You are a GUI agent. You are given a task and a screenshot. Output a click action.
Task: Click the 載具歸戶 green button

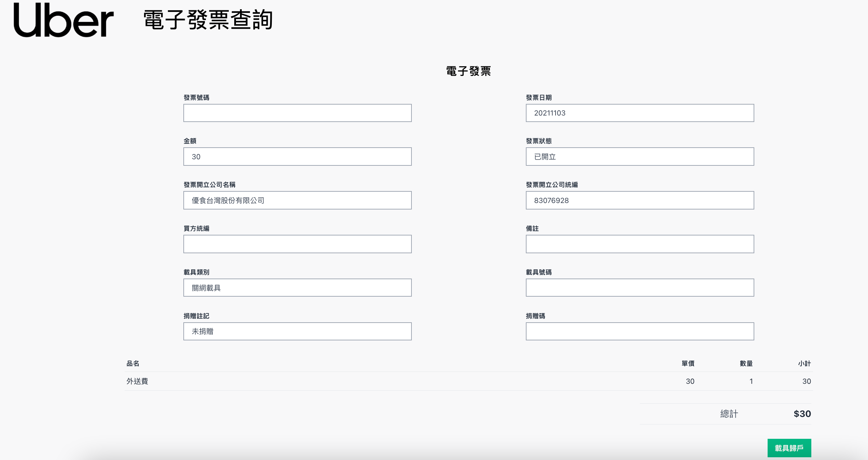coord(789,448)
